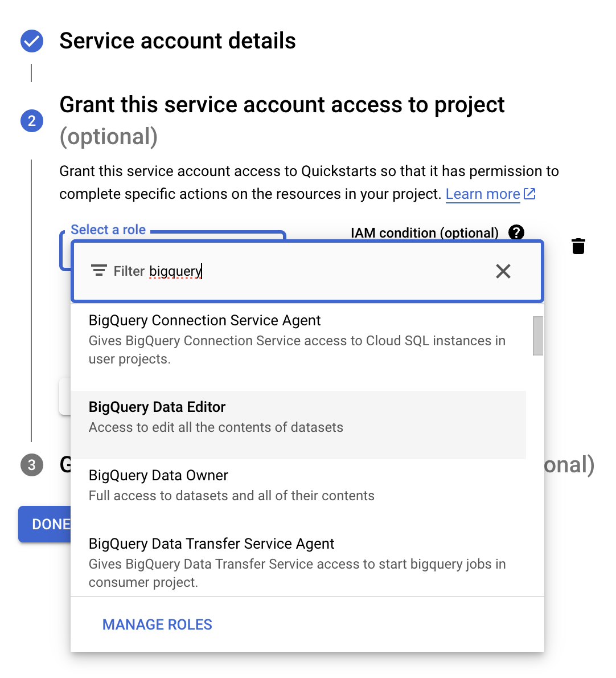
Task: Click the step 2 numbered circle icon
Action: 31,121
